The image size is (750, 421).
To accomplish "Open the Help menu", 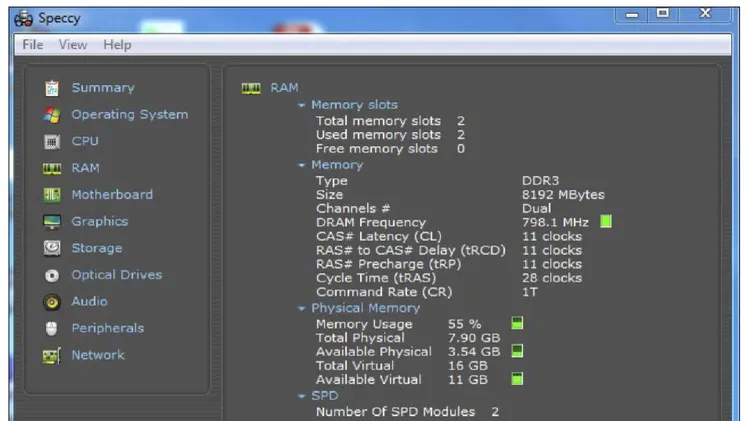I will (117, 44).
